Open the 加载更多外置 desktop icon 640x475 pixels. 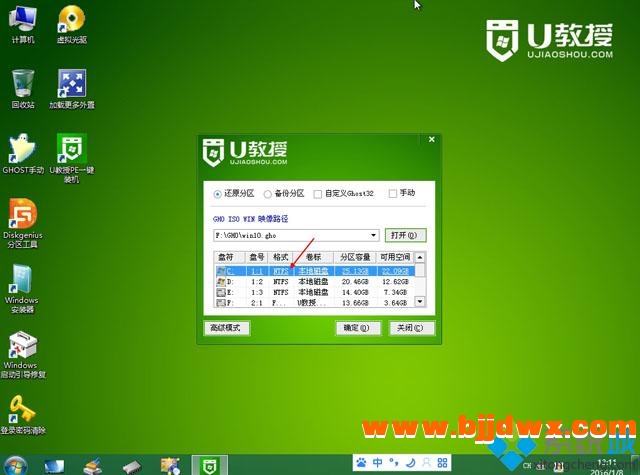[x=72, y=89]
